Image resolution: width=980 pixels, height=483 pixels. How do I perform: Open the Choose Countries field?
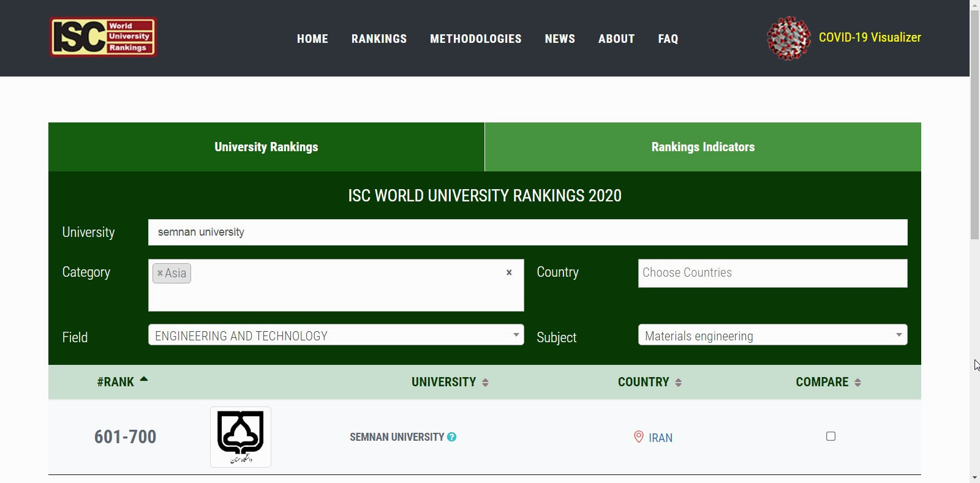point(772,273)
